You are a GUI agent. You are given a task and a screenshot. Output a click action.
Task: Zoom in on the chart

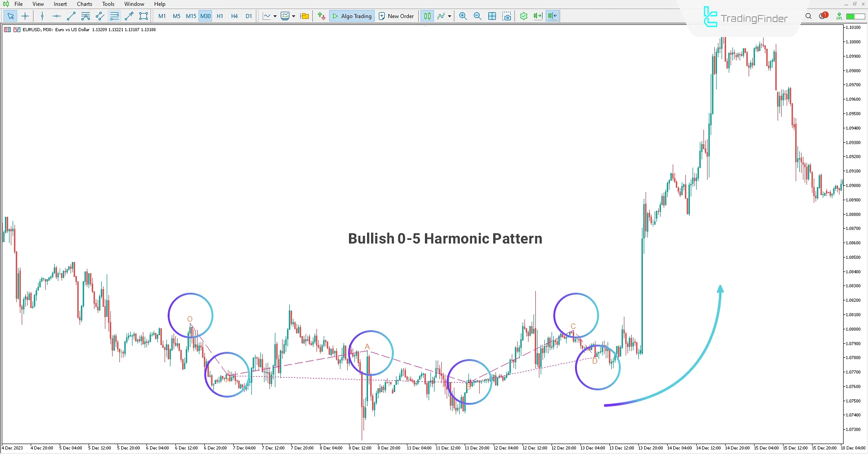[463, 16]
